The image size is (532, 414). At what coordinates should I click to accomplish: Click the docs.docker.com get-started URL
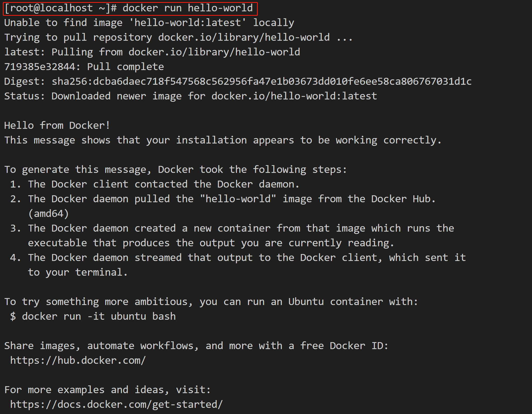click(x=116, y=404)
